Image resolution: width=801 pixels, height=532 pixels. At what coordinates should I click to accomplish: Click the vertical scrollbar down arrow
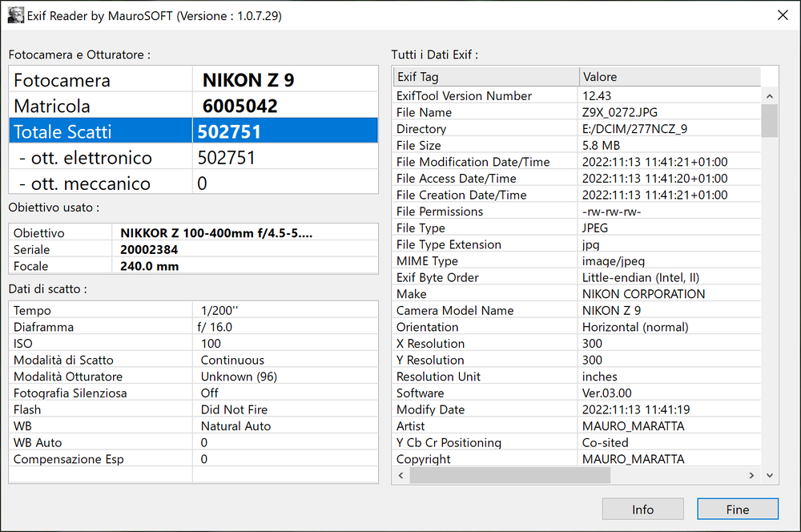pyautogui.click(x=769, y=475)
